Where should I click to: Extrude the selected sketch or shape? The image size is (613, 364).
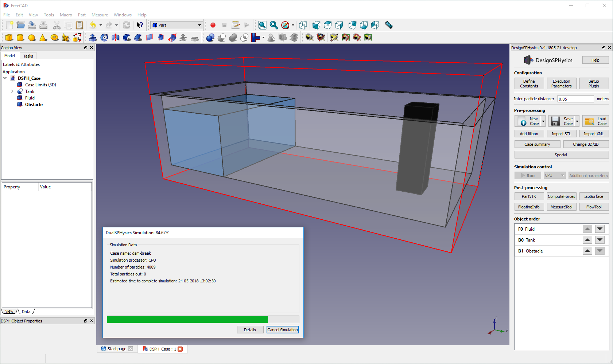(93, 38)
